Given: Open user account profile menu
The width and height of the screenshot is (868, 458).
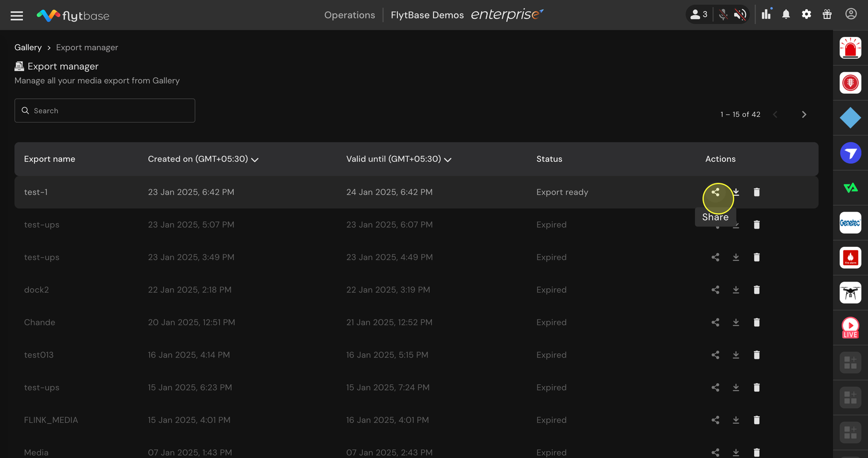Looking at the screenshot, I should coord(851,14).
